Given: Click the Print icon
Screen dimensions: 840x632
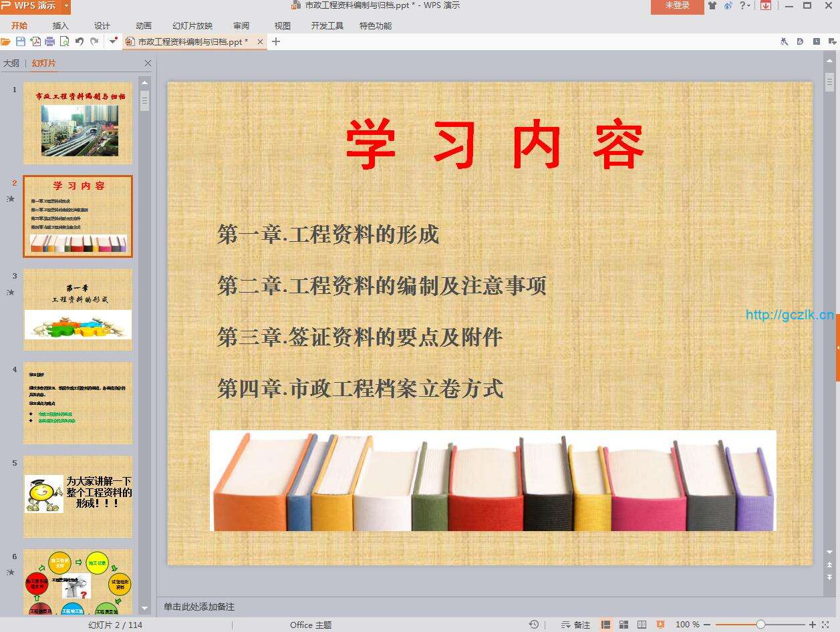Looking at the screenshot, I should (49, 41).
